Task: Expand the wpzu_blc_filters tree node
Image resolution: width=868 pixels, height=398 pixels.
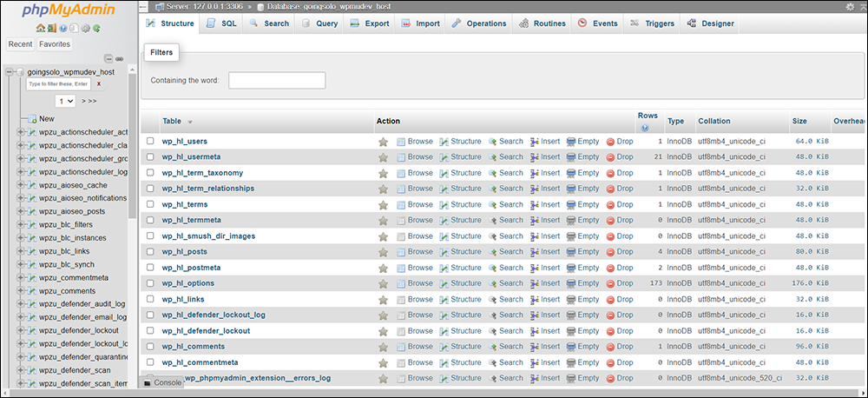Action: (x=21, y=224)
